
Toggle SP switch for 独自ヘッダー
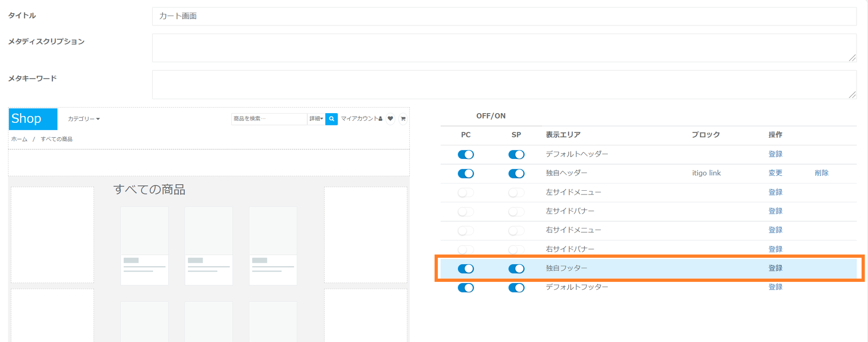pos(516,174)
